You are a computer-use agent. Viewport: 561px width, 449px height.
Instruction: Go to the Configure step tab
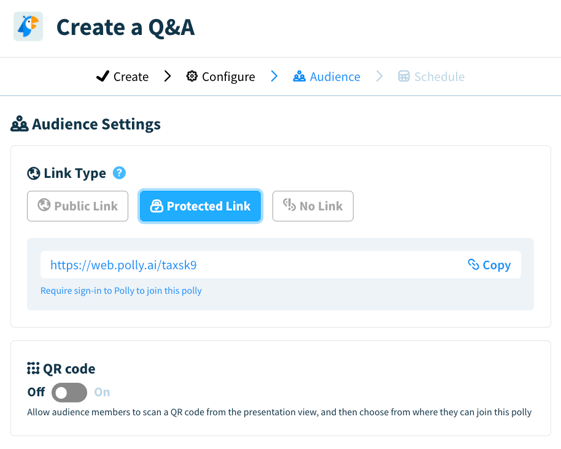point(221,77)
